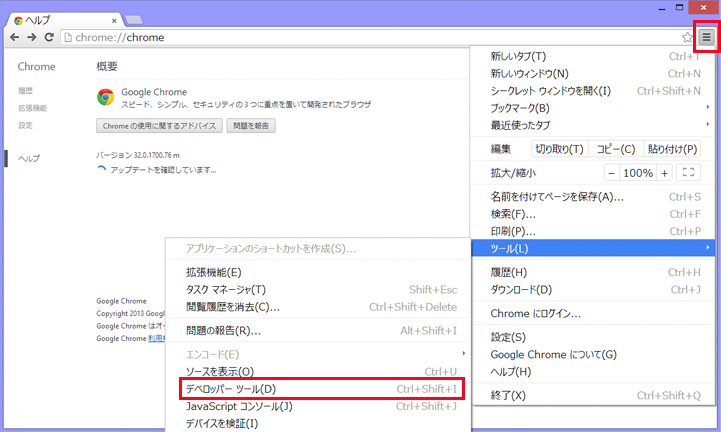Click the Chrome hamburger menu icon
Image resolution: width=721 pixels, height=432 pixels.
(x=706, y=37)
